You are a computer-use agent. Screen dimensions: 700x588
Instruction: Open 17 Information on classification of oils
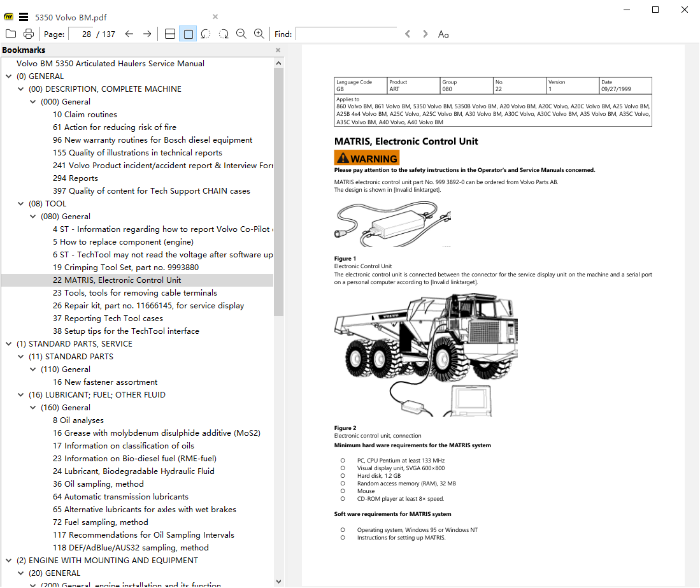[124, 445]
